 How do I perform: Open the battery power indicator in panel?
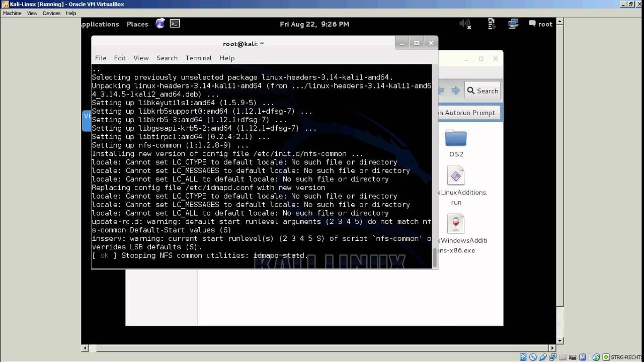pos(493,24)
